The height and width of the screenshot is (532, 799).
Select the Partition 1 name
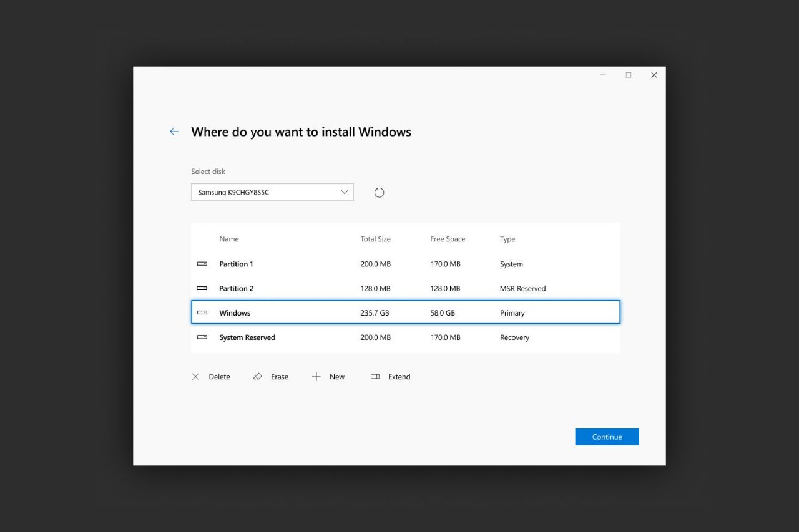236,264
